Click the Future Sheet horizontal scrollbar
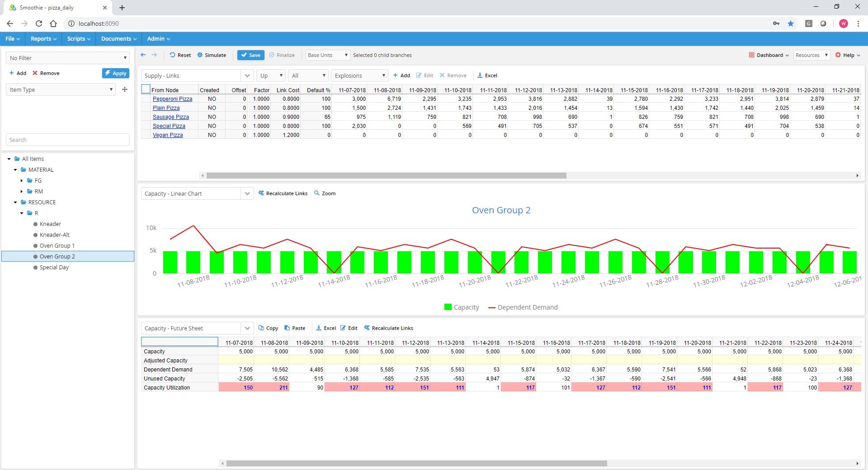 [x=416, y=463]
